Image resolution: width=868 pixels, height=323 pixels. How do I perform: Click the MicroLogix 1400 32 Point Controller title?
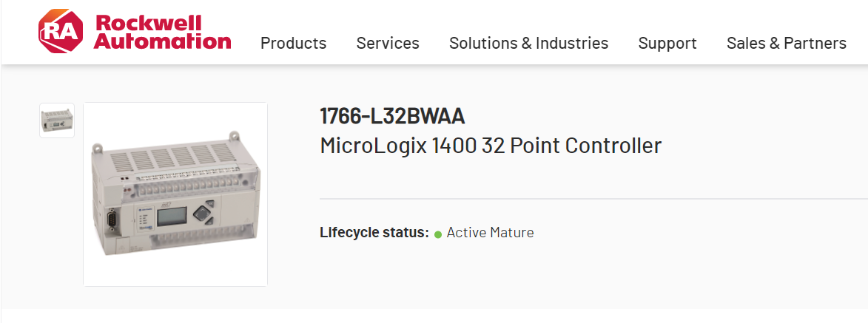click(x=490, y=146)
